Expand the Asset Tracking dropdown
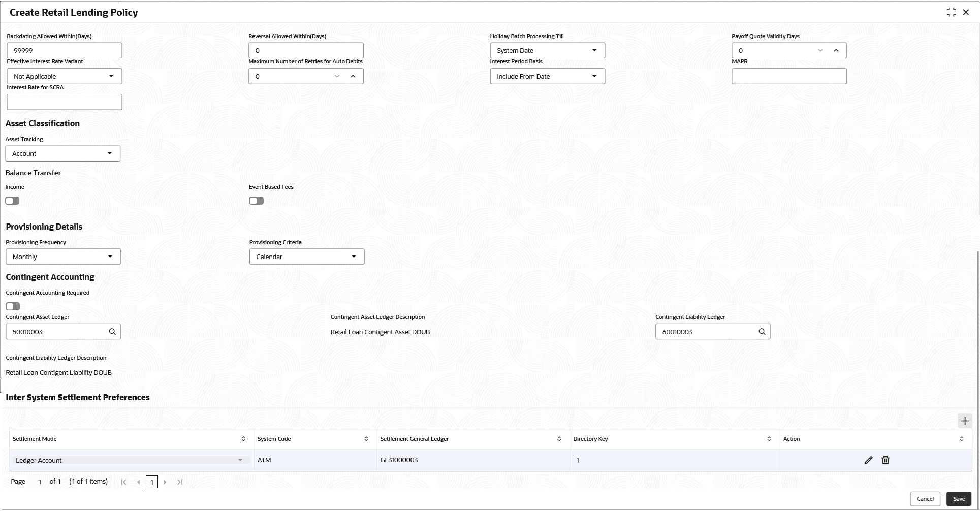The image size is (980, 511). (x=62, y=153)
